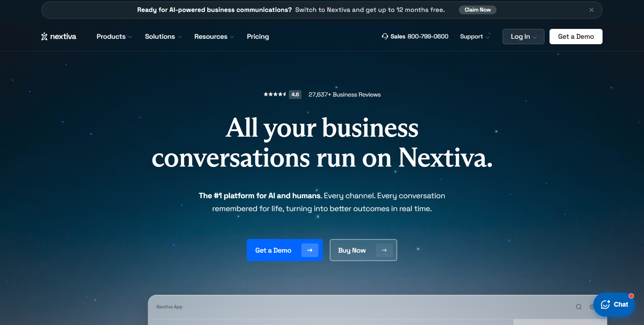Click the Nextiva App label
Image resolution: width=644 pixels, height=325 pixels.
pyautogui.click(x=169, y=307)
